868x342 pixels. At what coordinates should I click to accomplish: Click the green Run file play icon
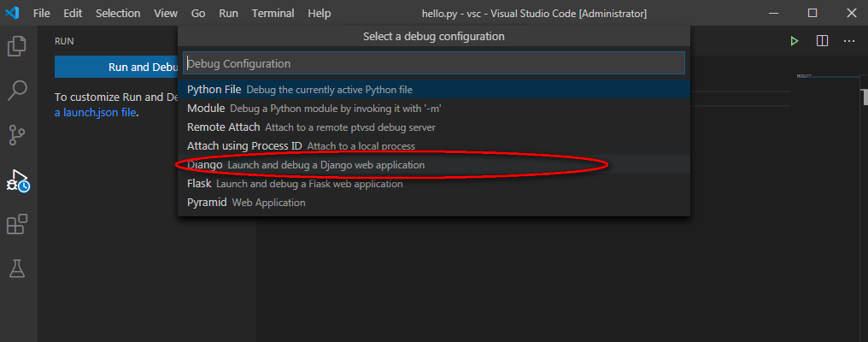[795, 41]
